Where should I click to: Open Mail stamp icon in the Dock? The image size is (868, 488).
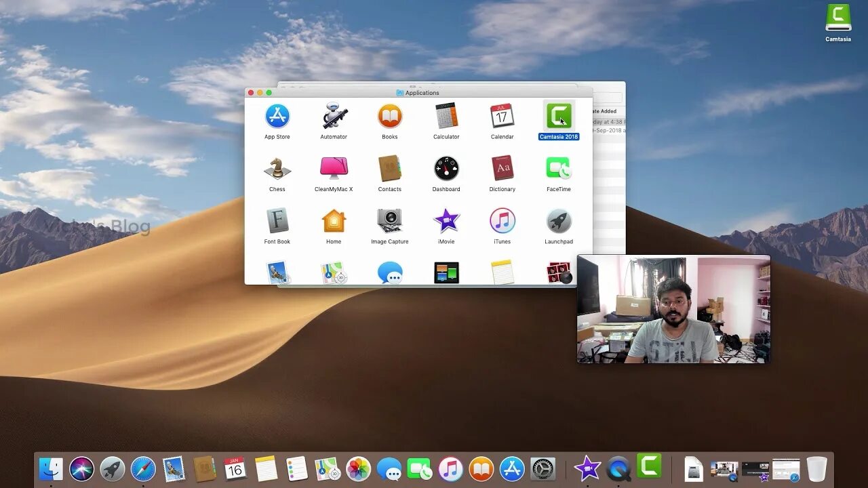pos(174,469)
